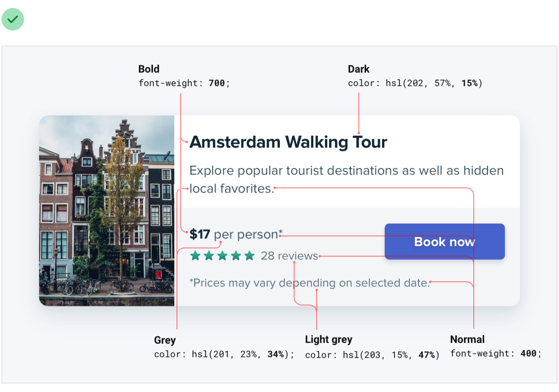
Task: Click the first rating star
Action: tap(195, 256)
